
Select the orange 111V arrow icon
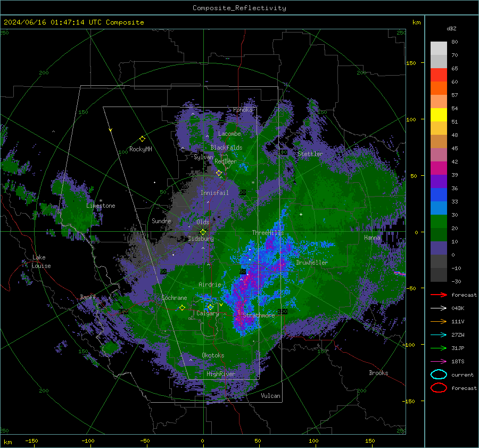coord(439,321)
